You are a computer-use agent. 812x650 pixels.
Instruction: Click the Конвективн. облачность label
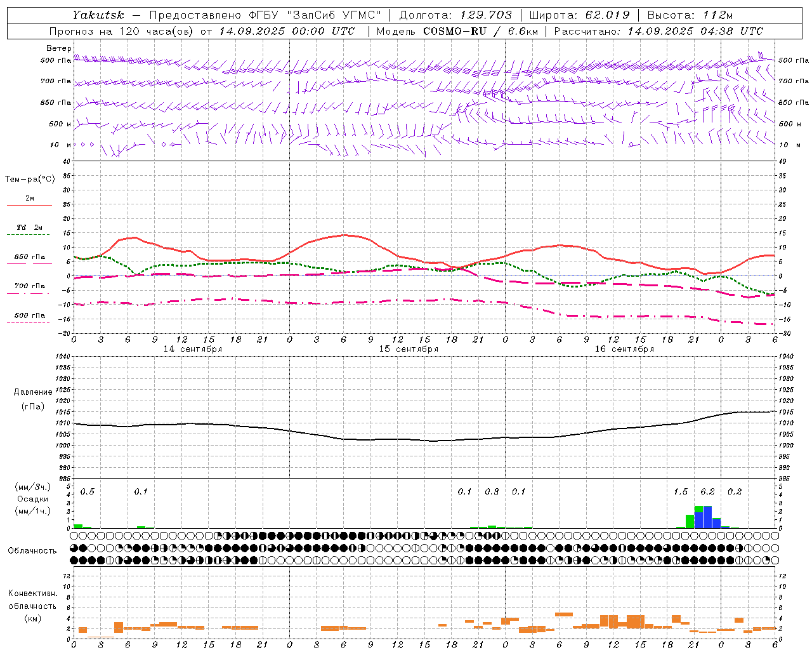point(32,600)
